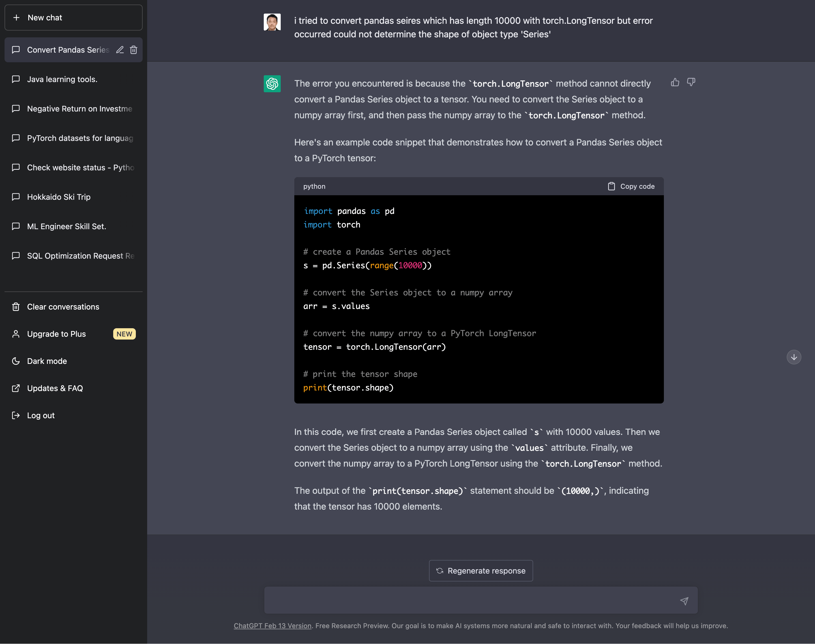Click code line 'print(tensor.shape)'
815x644 pixels.
coord(348,388)
